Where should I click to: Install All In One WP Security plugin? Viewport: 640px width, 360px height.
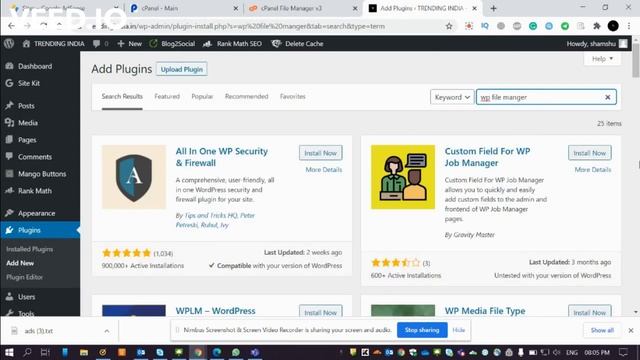(x=320, y=153)
